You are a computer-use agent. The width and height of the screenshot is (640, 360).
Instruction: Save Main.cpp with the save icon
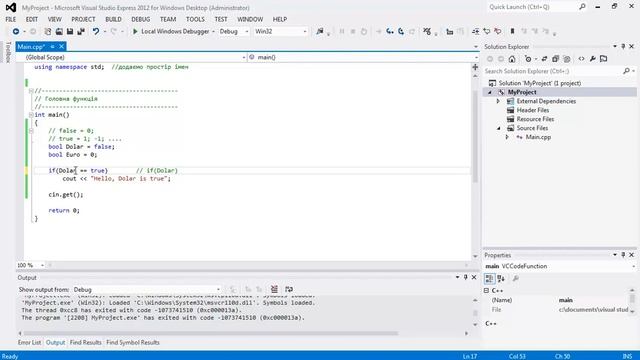70,31
